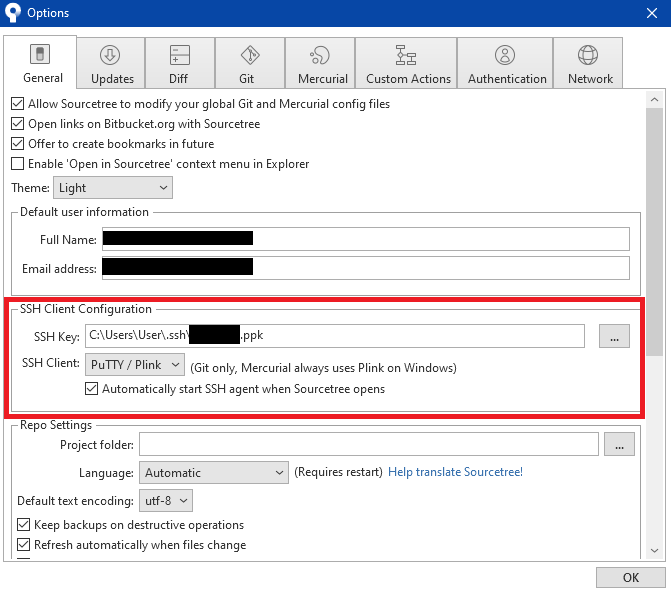Open the Language dropdown
Viewport: 671px width, 593px height.
pyautogui.click(x=214, y=473)
